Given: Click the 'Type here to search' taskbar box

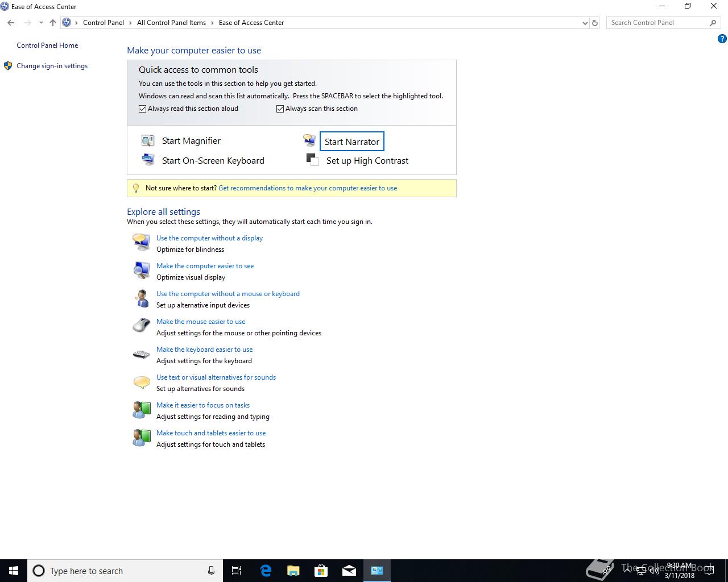Looking at the screenshot, I should 125,571.
